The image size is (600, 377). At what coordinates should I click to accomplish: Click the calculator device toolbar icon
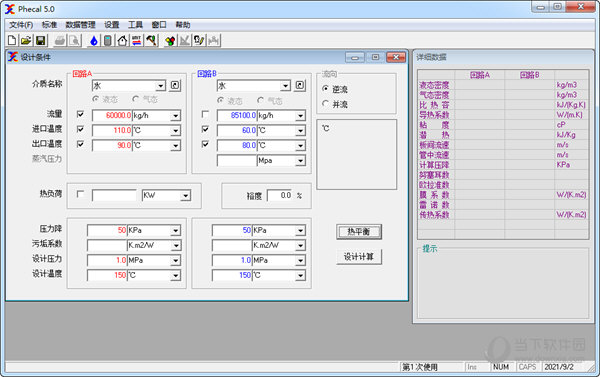point(108,40)
